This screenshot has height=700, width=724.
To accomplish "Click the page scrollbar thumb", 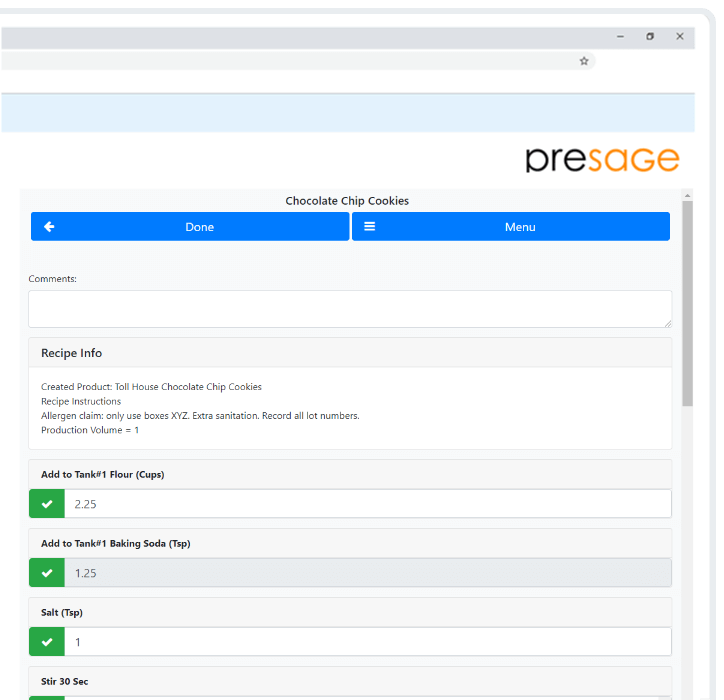I will pos(688,303).
